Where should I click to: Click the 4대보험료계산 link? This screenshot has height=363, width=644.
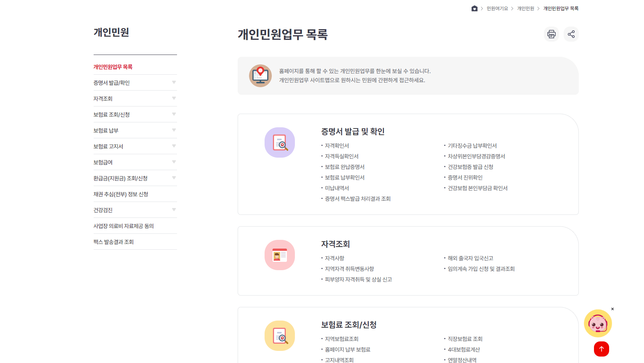click(463, 349)
